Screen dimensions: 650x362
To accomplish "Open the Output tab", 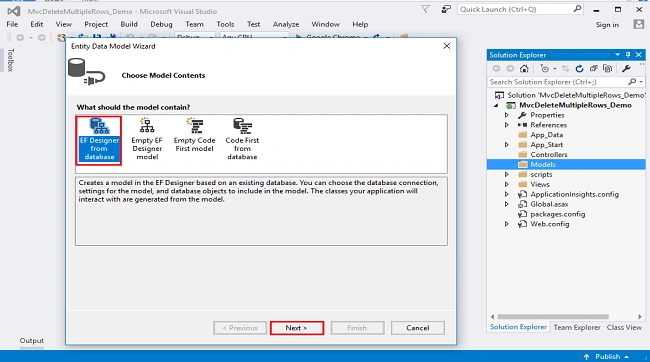I will [x=32, y=340].
